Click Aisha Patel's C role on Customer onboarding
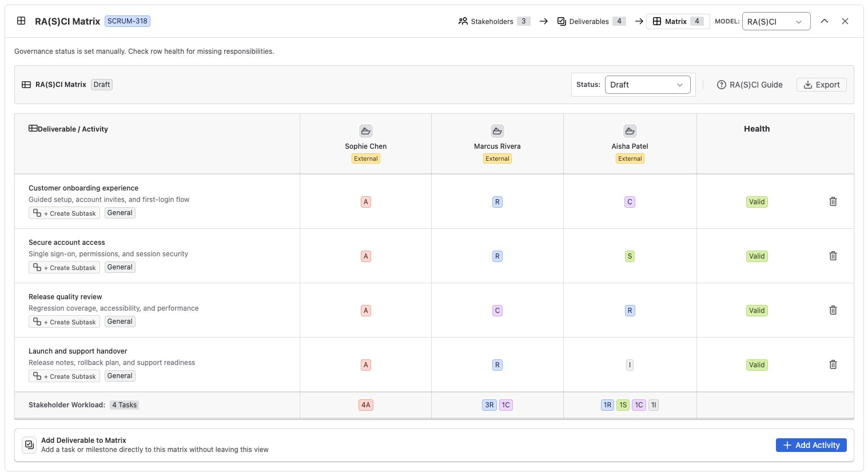 [630, 202]
